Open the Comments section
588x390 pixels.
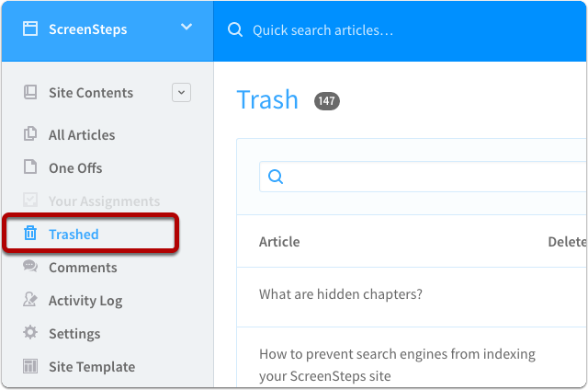[x=83, y=268]
